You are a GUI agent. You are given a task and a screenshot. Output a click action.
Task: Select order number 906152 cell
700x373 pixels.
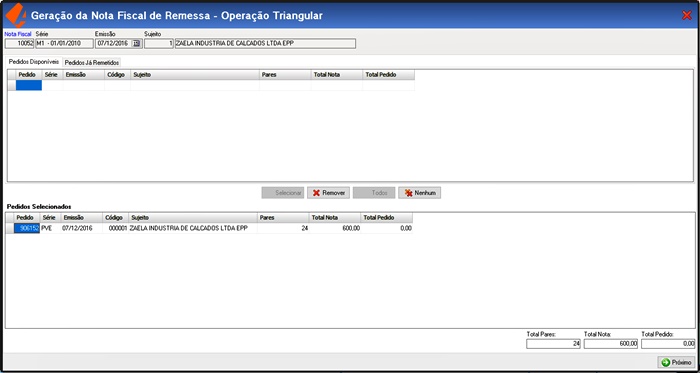[x=27, y=228]
